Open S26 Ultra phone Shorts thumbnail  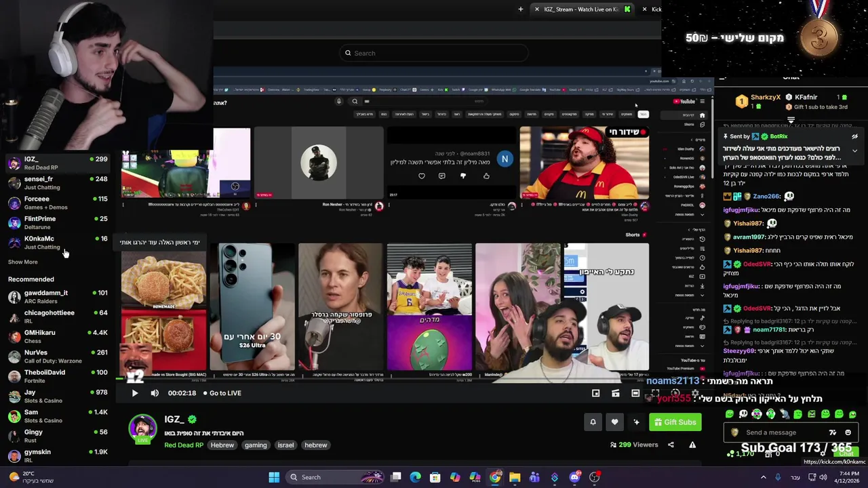coord(252,307)
